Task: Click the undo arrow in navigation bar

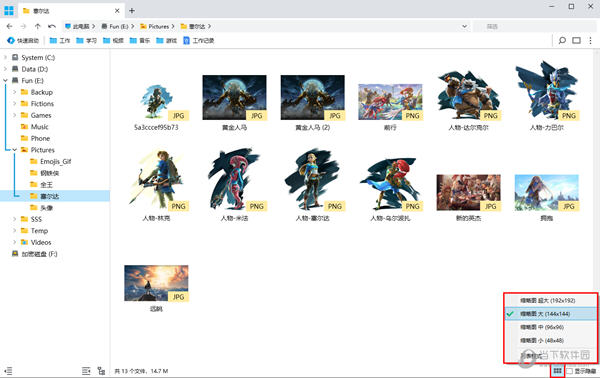Action: click(52, 26)
